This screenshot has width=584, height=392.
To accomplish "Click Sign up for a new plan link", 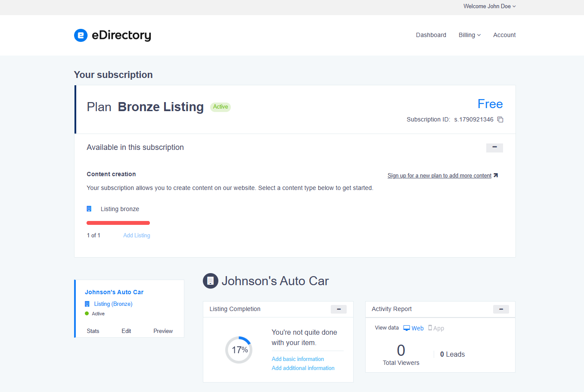I will (439, 175).
